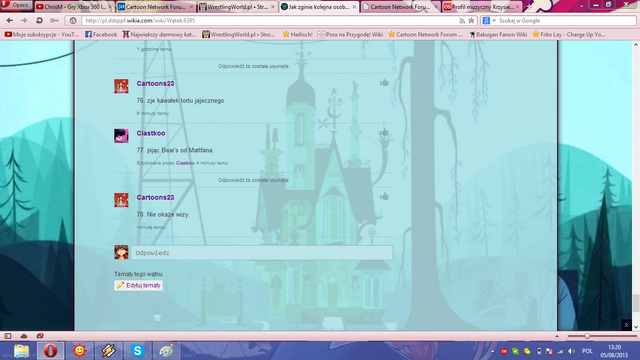Open Ciastkoo's user profile link
The image size is (640, 360).
(x=151, y=133)
